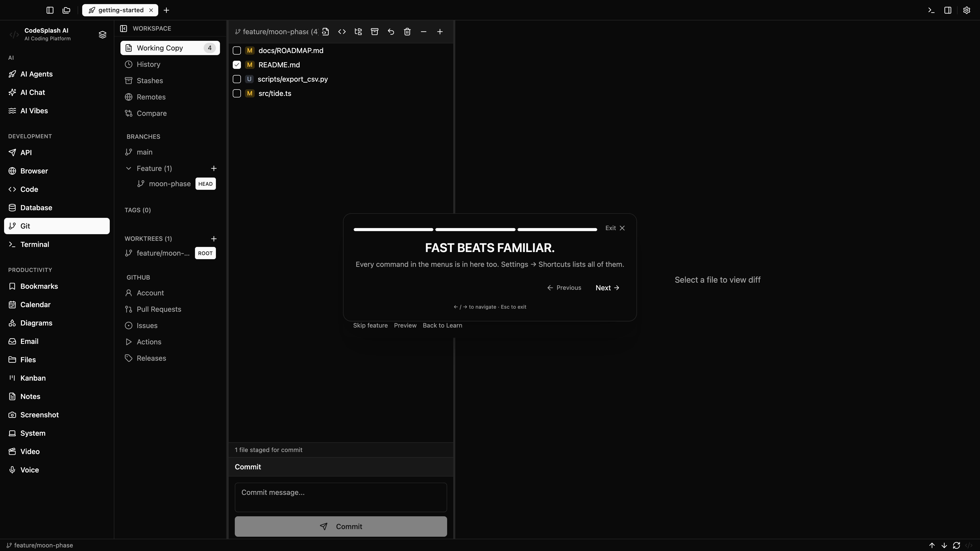
Task: Uncheck the README.md checkbox
Action: (237, 65)
